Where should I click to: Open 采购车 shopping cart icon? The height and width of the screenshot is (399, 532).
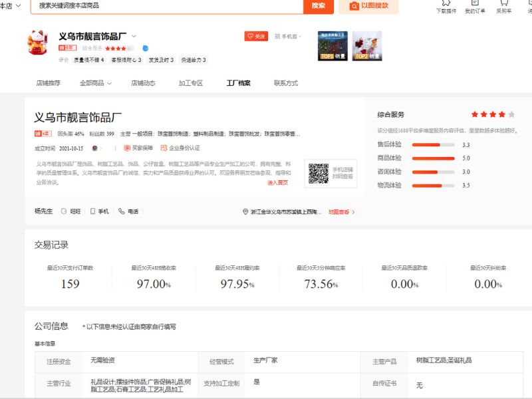[x=504, y=7]
